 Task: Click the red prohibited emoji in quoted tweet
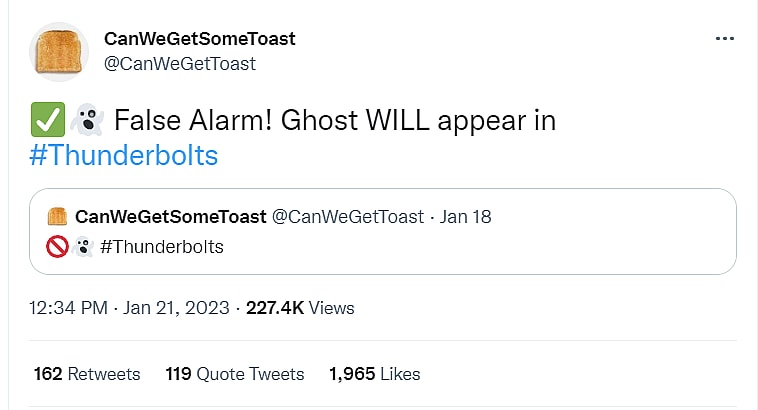coord(57,246)
